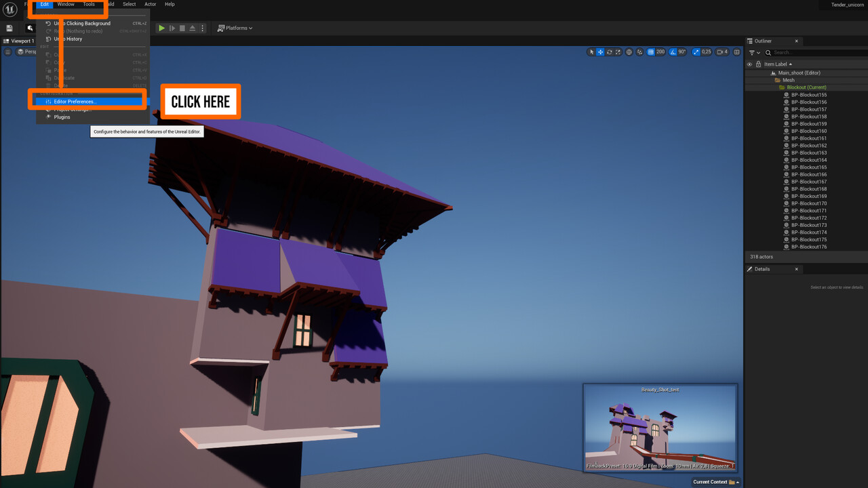Click the Skip frame playback button
This screenshot has width=868, height=488.
[x=172, y=28]
